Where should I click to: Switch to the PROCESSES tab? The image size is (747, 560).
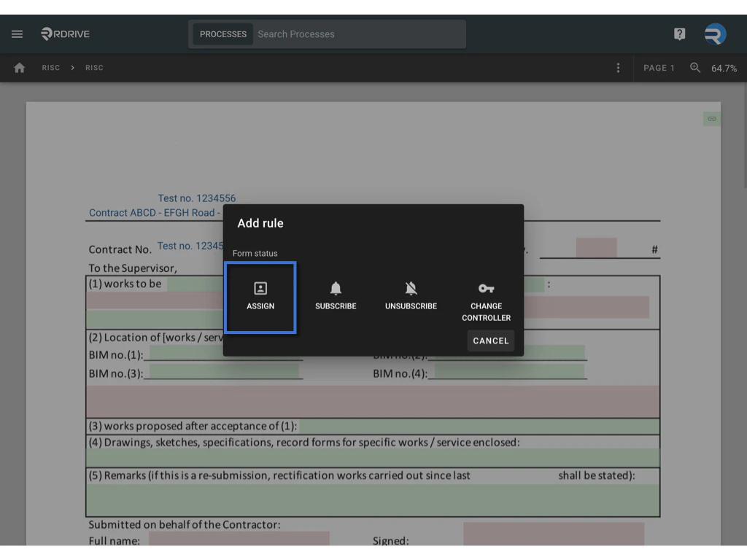tap(222, 34)
